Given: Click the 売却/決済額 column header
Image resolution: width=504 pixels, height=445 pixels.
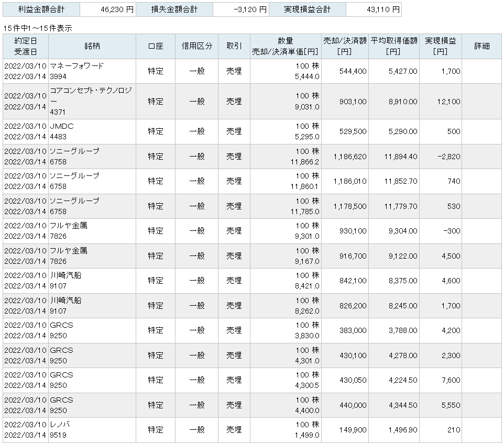Looking at the screenshot, I should [x=345, y=46].
